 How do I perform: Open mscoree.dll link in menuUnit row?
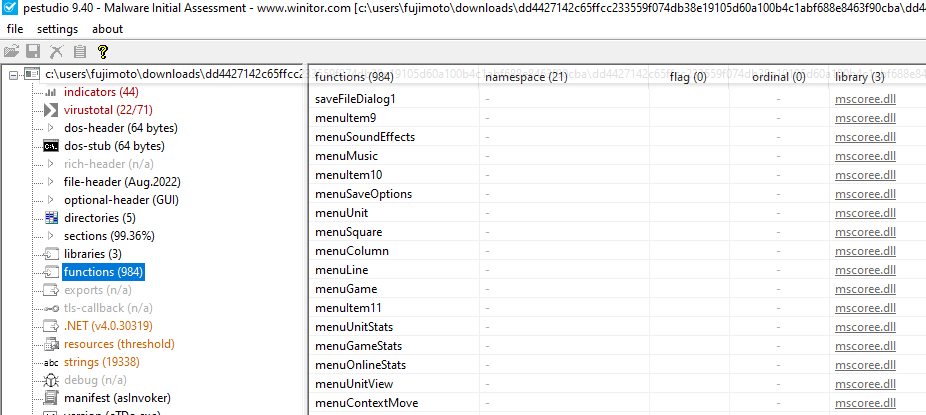865,213
